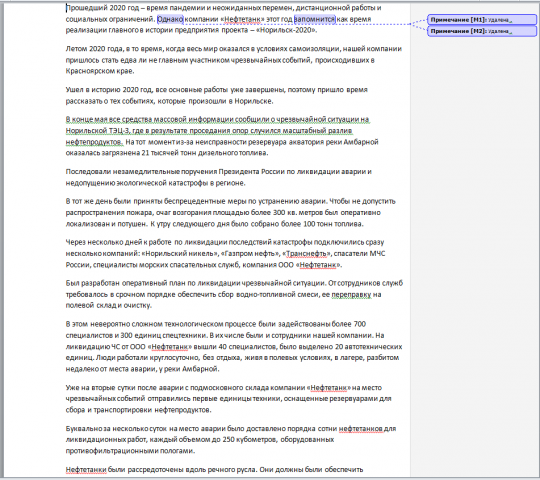540x480 pixels.
Task: Click «Нефтетанки» starting the last paragraph
Action: coord(86,470)
